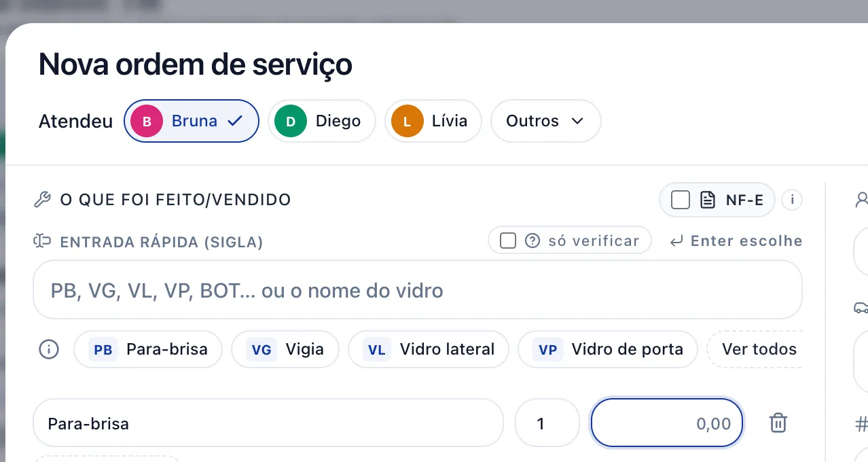This screenshot has width=868, height=462.
Task: Click the wrench icon section header
Action: [42, 200]
